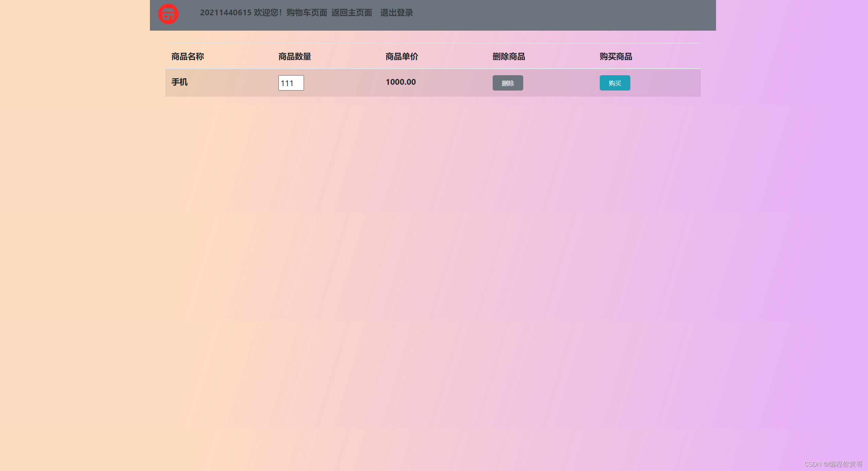Select the 手机 product name cell

coord(180,82)
